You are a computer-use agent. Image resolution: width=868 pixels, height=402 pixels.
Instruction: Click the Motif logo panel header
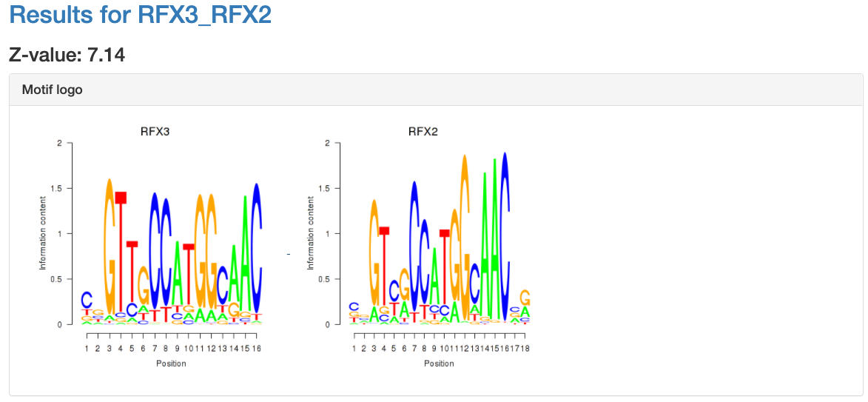point(52,90)
